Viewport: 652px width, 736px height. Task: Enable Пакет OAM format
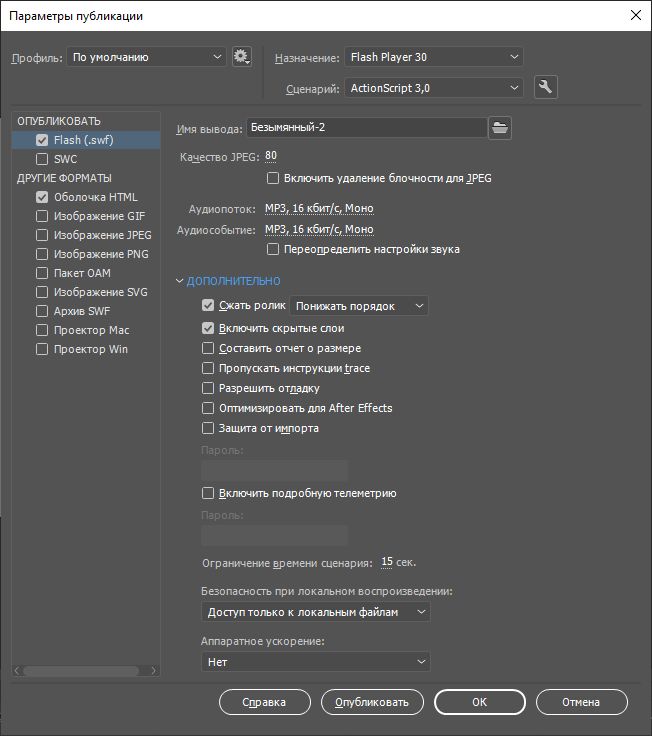pyautogui.click(x=42, y=273)
